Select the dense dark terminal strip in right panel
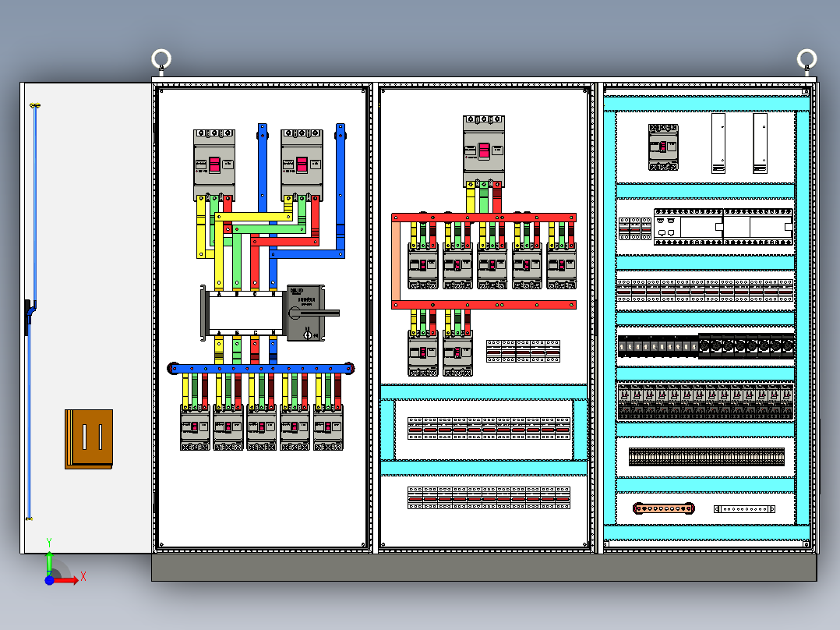The width and height of the screenshot is (840, 630). (x=707, y=457)
